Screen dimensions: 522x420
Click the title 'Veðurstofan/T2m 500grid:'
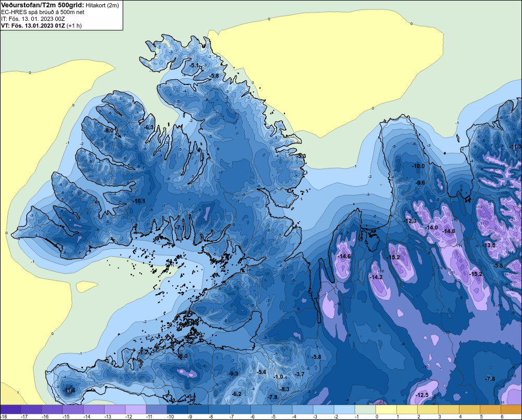point(42,5)
